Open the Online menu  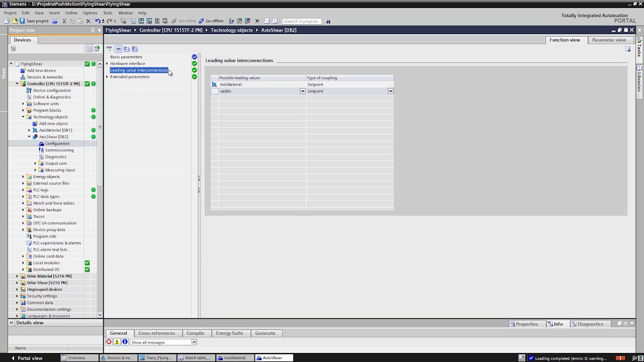[71, 13]
